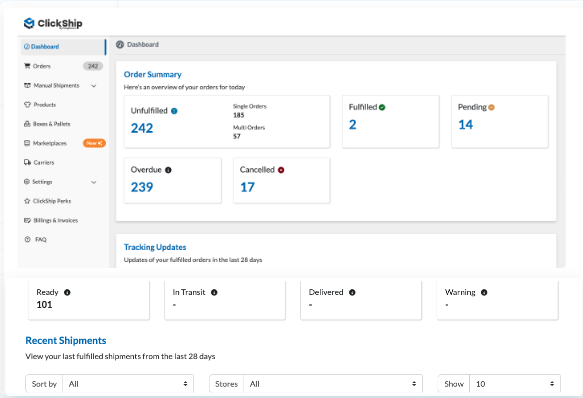Viewport: 583px width, 398px height.
Task: Click the Fulfilled green check icon
Action: 382,107
